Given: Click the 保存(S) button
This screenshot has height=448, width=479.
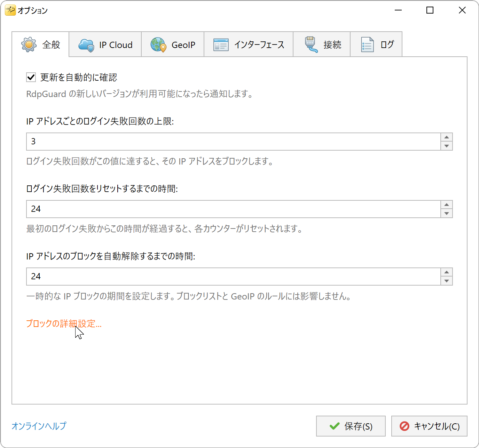Looking at the screenshot, I should coord(351,426).
